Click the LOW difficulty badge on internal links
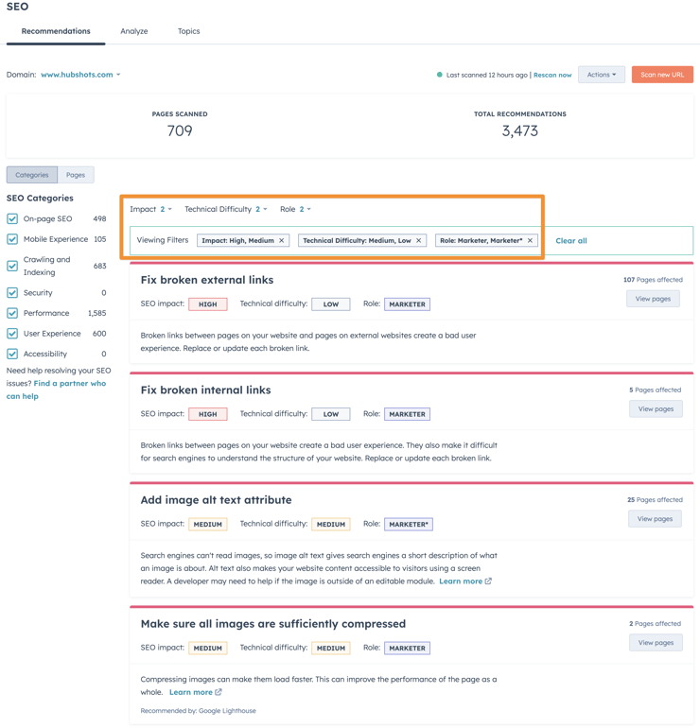The image size is (700, 728). click(x=331, y=414)
